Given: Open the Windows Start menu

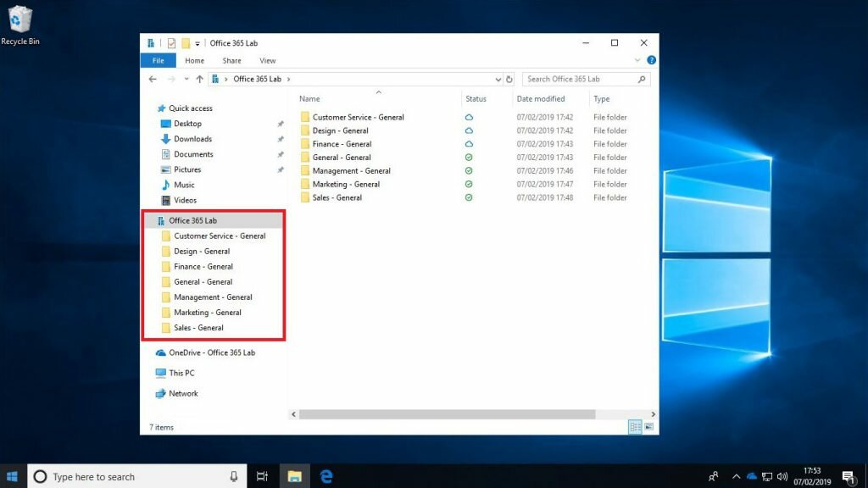Looking at the screenshot, I should [x=13, y=476].
